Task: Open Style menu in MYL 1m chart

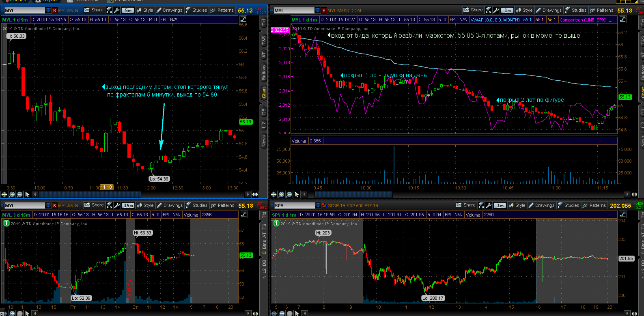Action: 524,10
